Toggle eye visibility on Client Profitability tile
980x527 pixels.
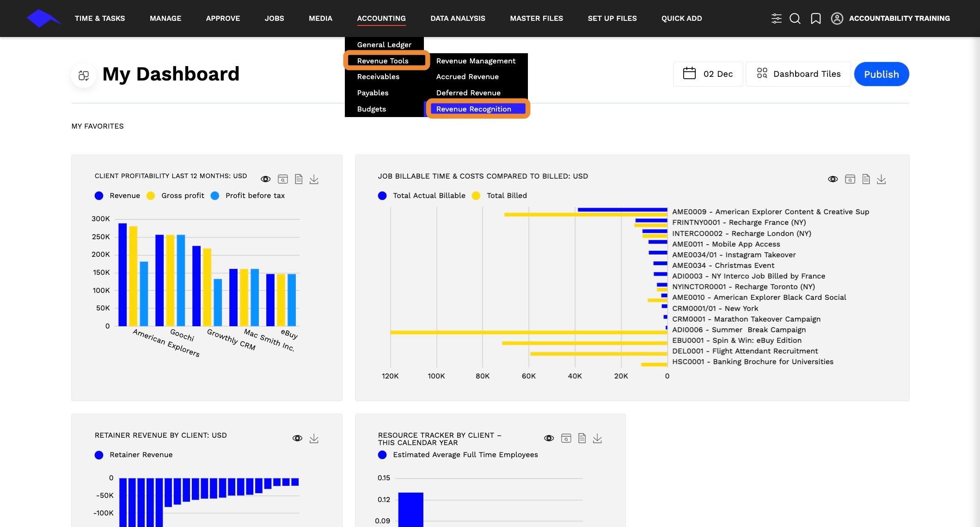coord(266,180)
